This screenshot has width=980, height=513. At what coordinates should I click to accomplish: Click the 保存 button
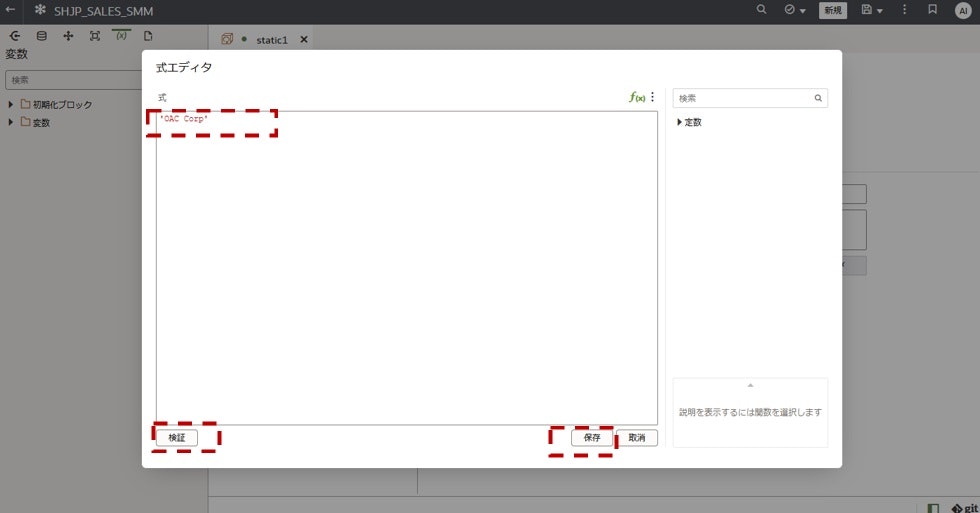pos(591,437)
